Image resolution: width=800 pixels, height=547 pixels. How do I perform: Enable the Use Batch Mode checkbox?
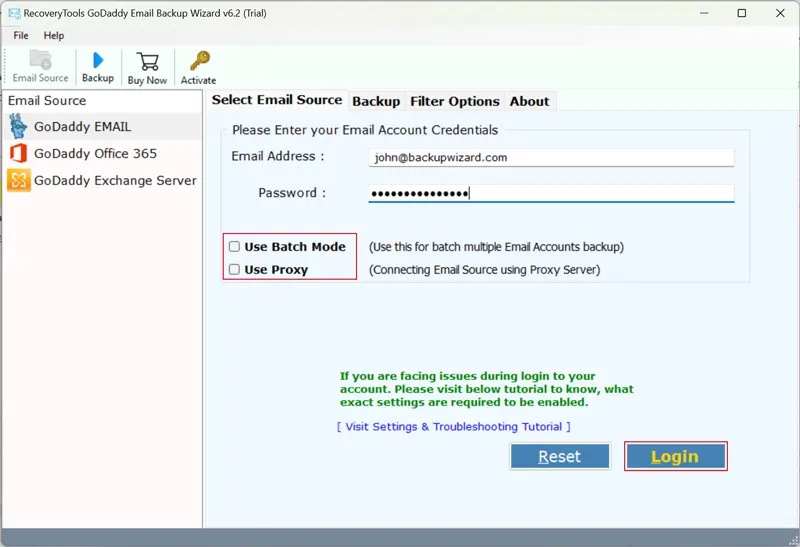pyautogui.click(x=234, y=247)
